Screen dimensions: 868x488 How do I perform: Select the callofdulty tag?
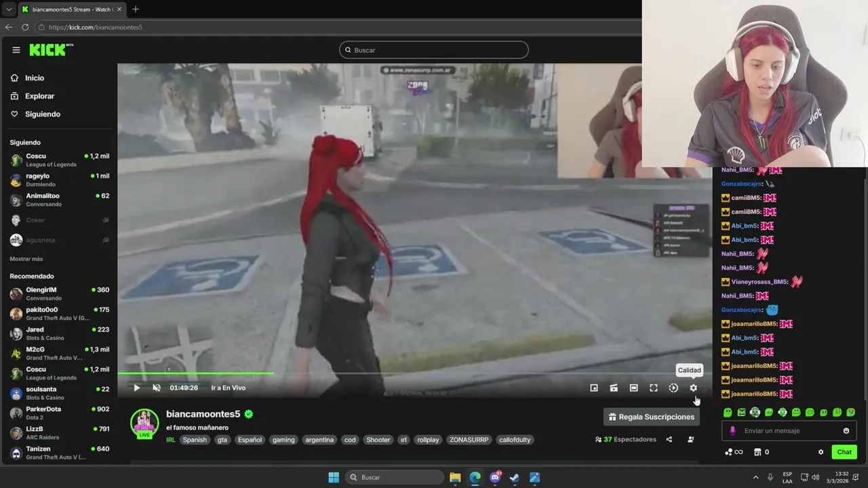click(515, 440)
